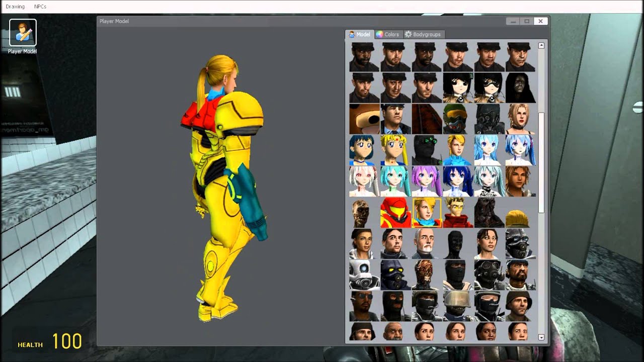The width and height of the screenshot is (644, 362).
Task: Choose the bearded man with cap model
Action: (520, 275)
